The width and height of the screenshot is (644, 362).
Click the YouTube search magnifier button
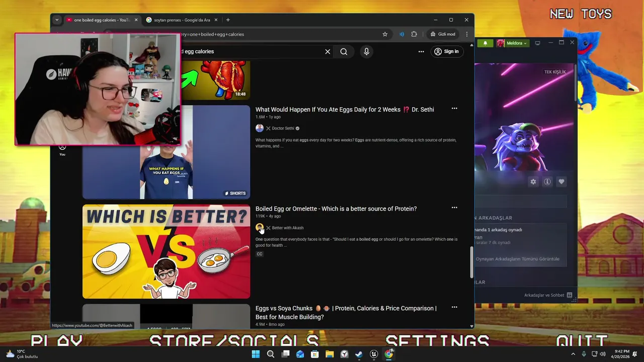pyautogui.click(x=344, y=51)
